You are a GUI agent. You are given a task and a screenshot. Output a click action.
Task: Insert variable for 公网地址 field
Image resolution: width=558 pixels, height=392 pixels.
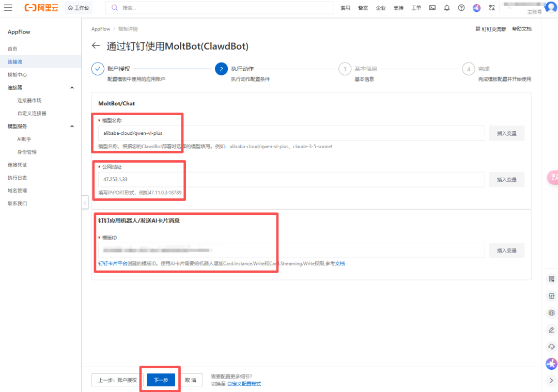point(506,180)
